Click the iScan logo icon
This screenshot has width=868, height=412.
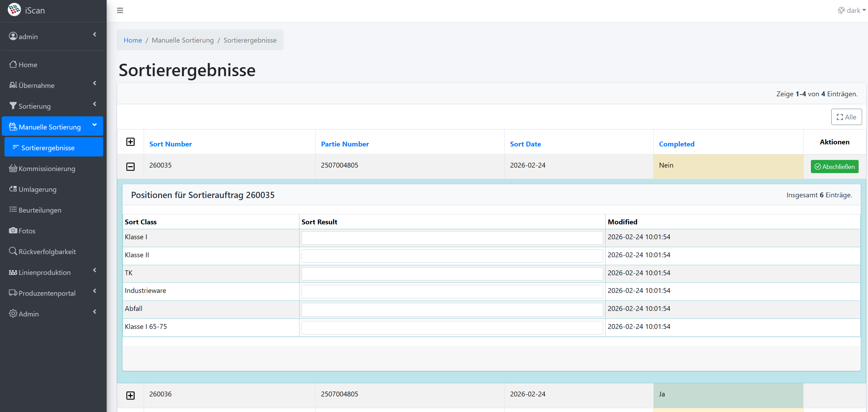click(x=14, y=10)
